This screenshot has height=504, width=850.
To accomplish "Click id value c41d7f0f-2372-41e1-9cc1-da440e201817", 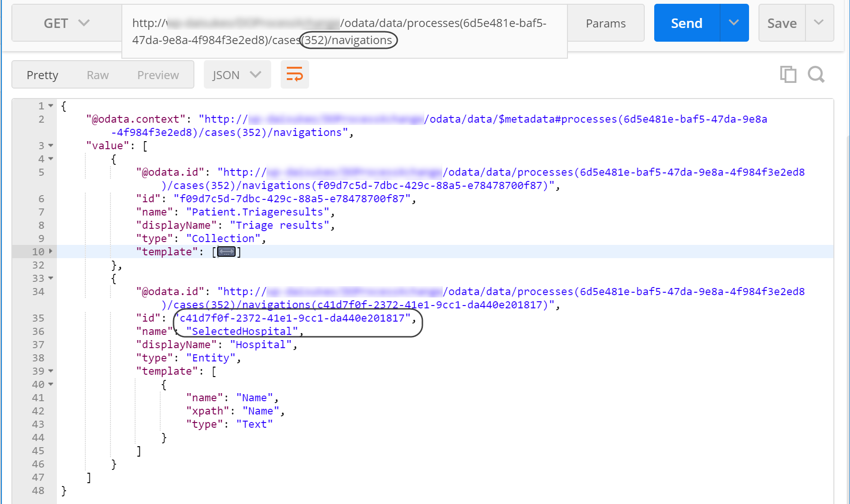I will [292, 318].
